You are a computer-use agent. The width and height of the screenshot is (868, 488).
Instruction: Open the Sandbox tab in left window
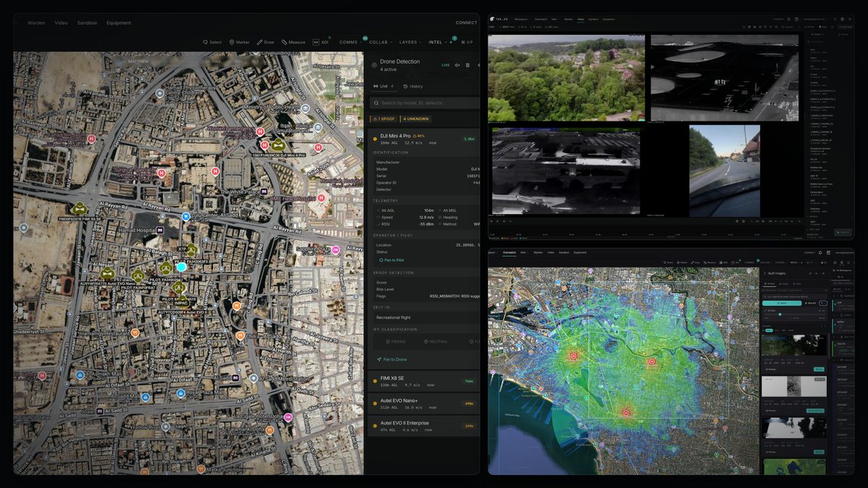(87, 22)
